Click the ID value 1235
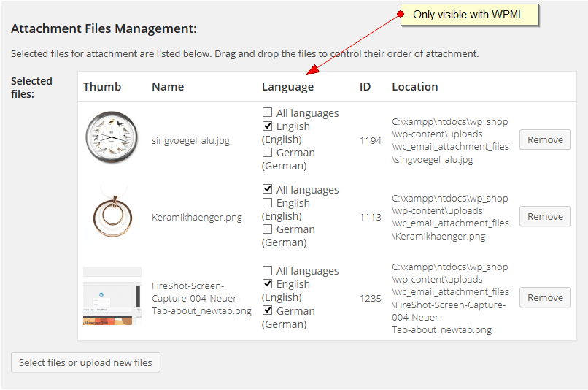 point(371,299)
